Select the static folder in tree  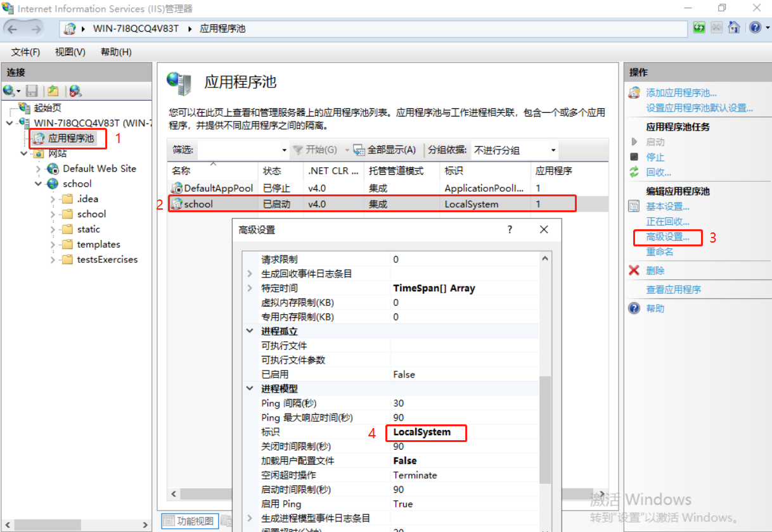(89, 229)
